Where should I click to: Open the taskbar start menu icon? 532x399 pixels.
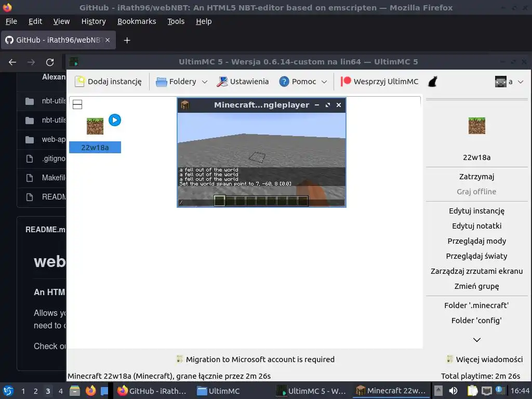pos(8,391)
